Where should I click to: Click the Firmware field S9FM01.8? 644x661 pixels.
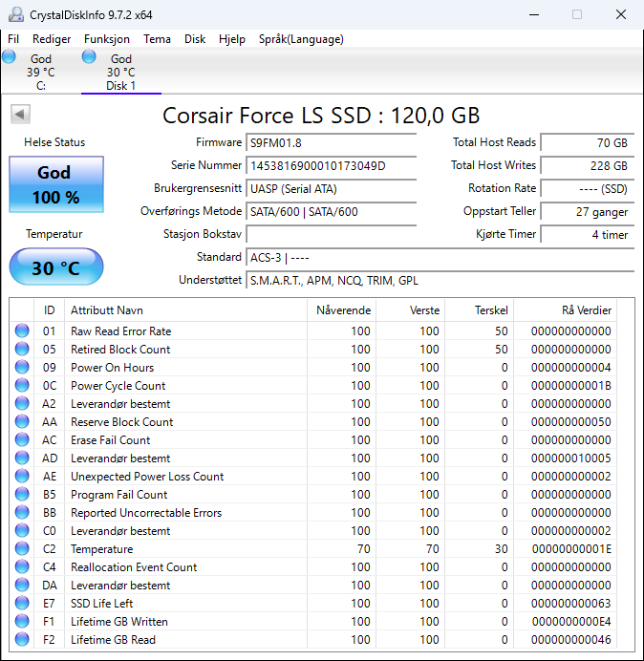(331, 143)
